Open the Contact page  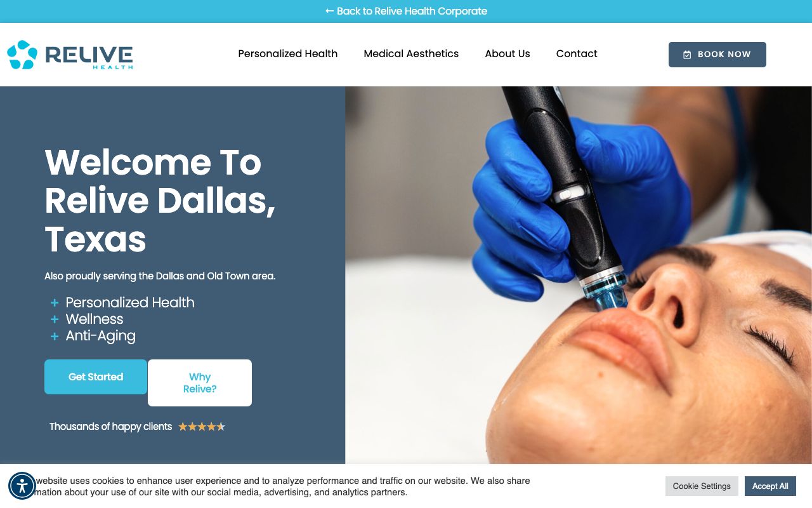(577, 54)
